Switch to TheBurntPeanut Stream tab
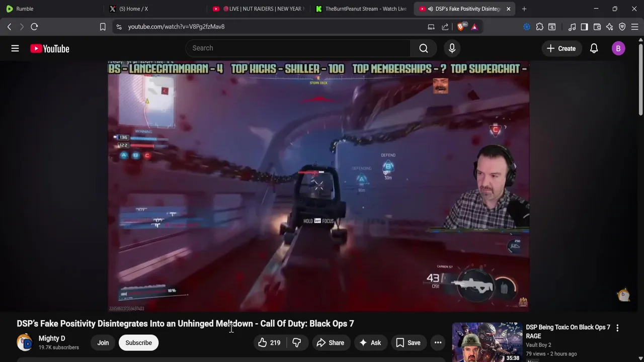 coord(361,9)
